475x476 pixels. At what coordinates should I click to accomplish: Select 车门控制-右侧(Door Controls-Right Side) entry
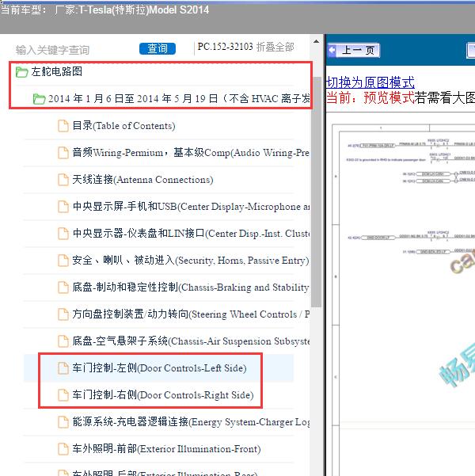(x=162, y=395)
